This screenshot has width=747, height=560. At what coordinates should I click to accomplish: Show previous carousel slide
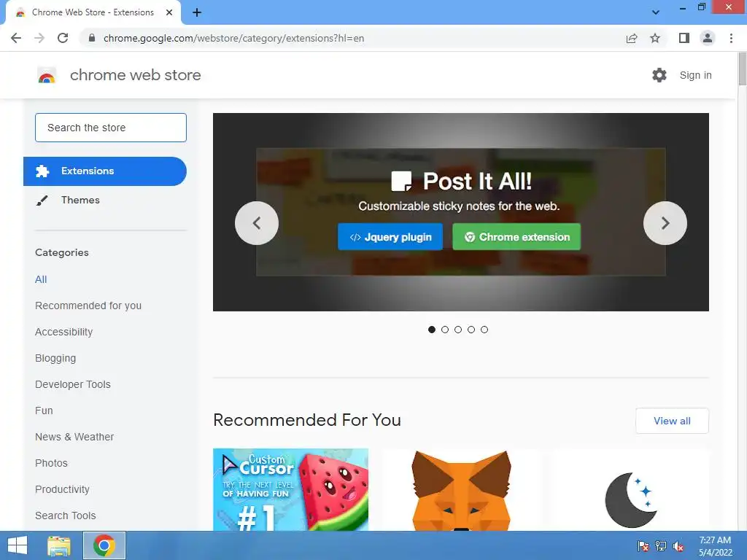coord(257,223)
